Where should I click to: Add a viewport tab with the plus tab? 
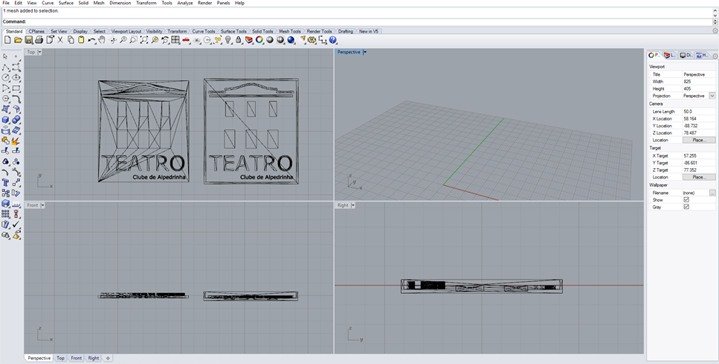108,358
